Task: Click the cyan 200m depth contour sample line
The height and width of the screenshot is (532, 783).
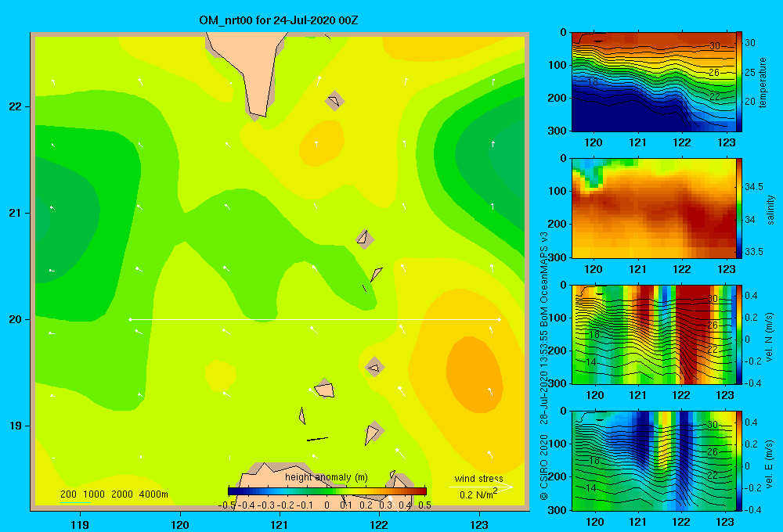Action: point(75,501)
